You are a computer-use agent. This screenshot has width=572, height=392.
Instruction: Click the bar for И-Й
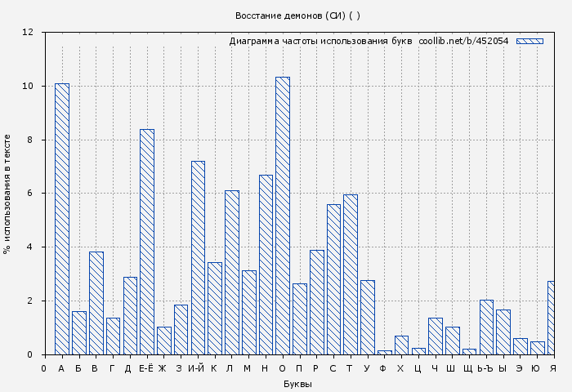pyautogui.click(x=198, y=257)
